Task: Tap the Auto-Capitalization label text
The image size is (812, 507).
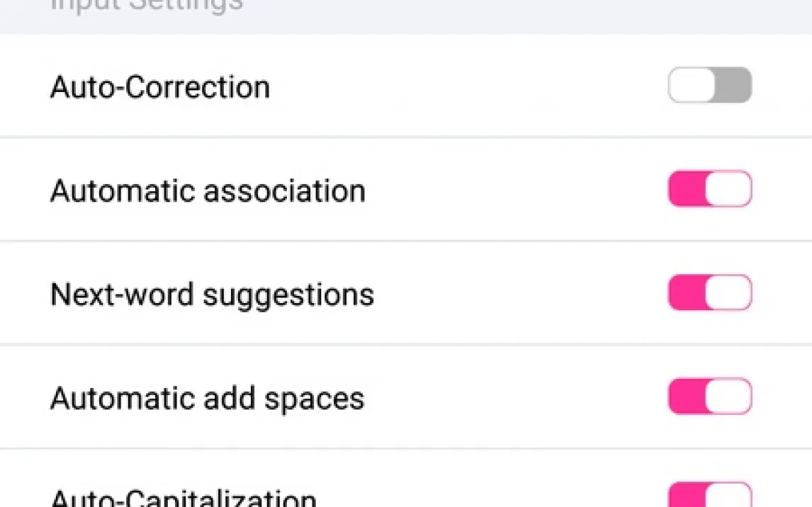Action: pos(184,498)
